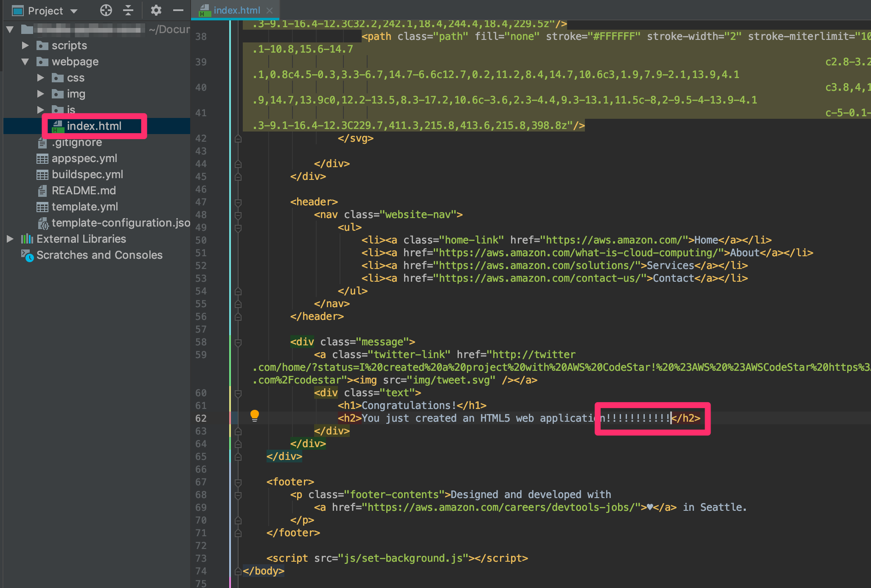This screenshot has width=871, height=588.
Task: Open Scratches and Consoles
Action: (x=99, y=255)
